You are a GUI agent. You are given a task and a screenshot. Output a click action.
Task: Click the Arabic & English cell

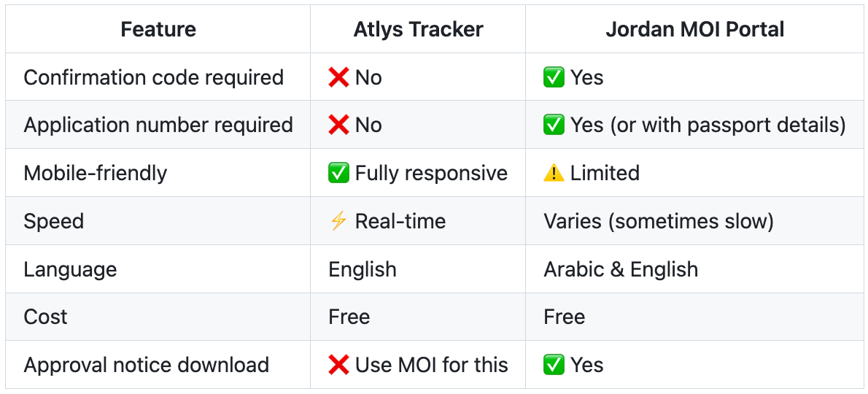tap(621, 269)
